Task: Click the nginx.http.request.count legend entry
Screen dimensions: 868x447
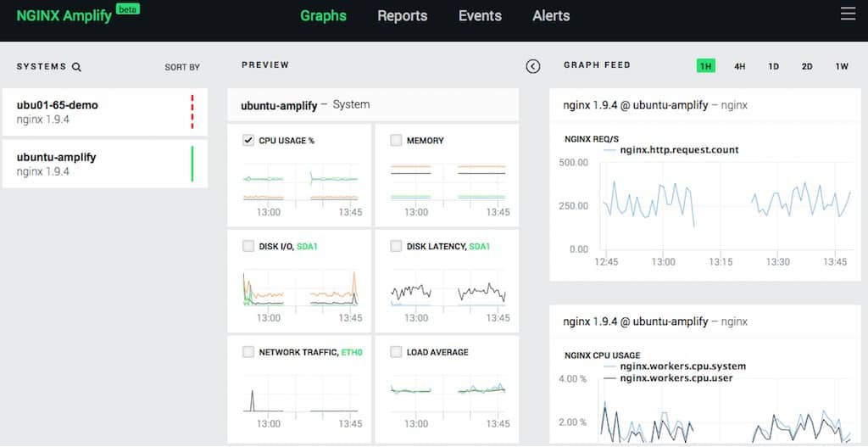Action: pos(671,149)
